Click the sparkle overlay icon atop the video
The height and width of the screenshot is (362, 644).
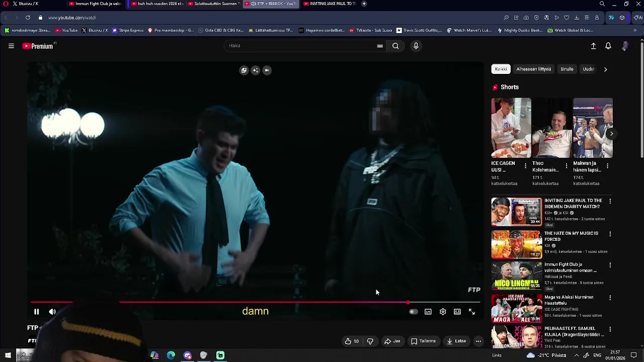[x=256, y=70]
